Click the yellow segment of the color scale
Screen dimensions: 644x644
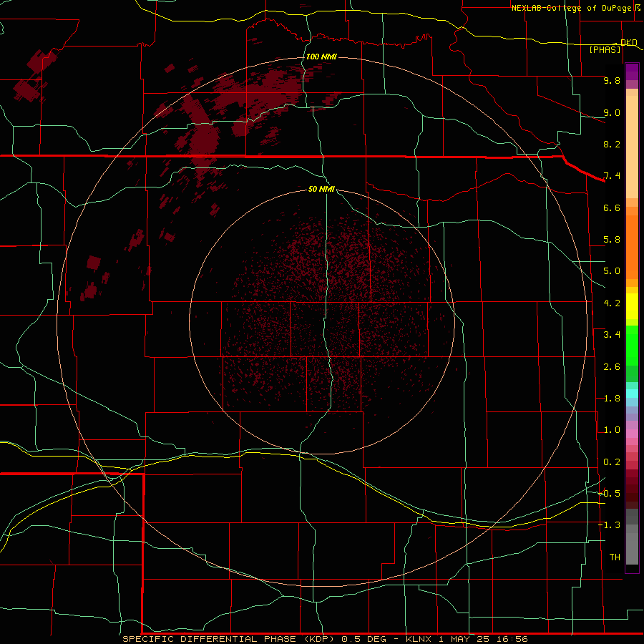(632, 306)
